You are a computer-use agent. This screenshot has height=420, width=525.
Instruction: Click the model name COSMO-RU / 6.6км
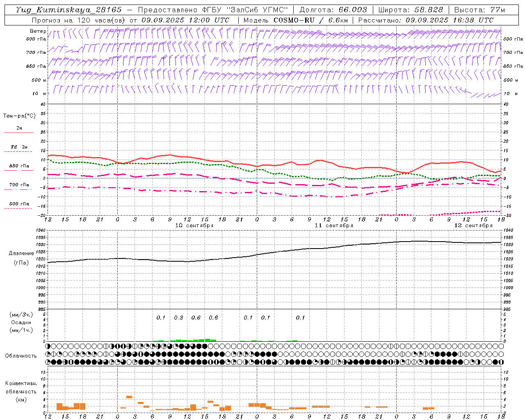coord(310,20)
